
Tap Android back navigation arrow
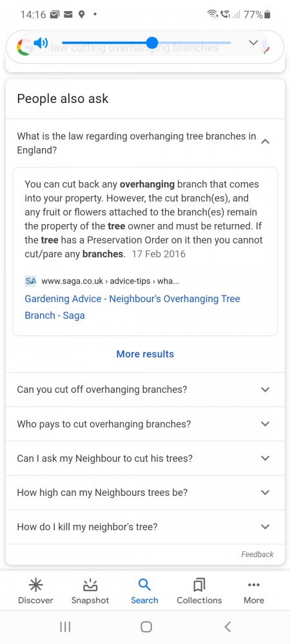pos(227,627)
